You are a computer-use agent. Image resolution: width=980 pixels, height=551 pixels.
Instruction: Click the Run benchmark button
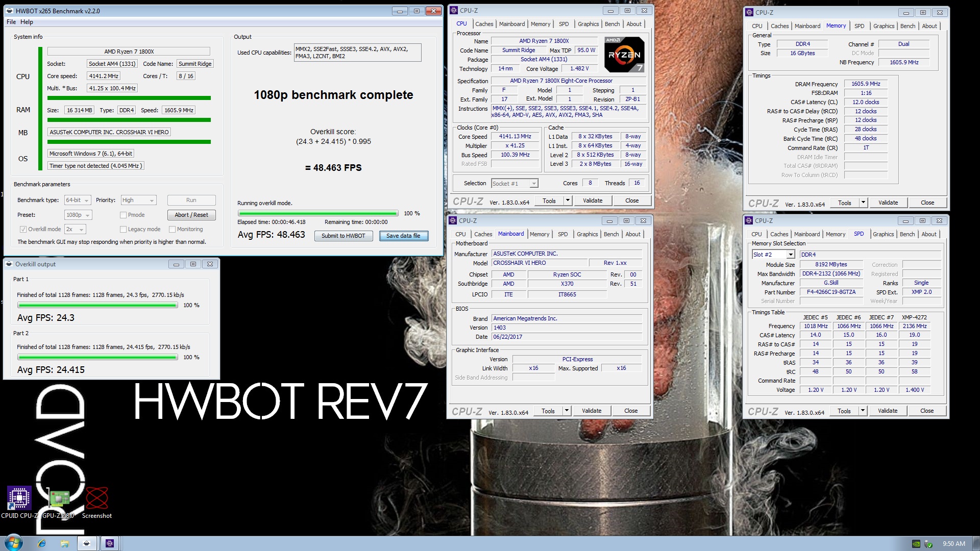pos(191,200)
